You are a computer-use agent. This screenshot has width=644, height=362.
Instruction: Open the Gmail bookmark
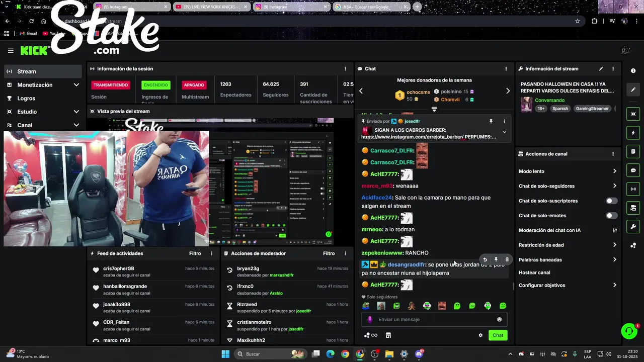[28, 34]
